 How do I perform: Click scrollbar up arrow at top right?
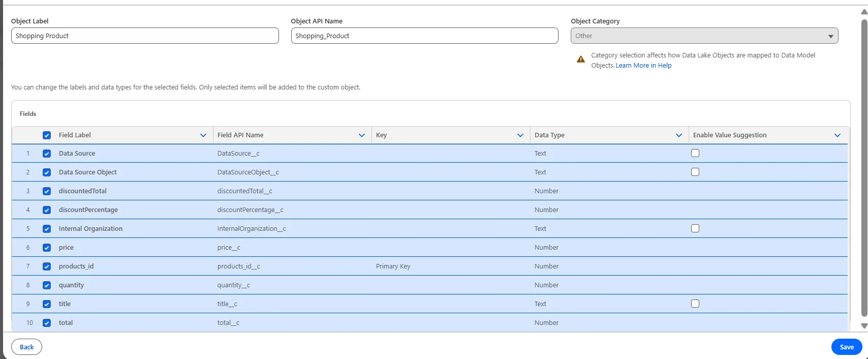pyautogui.click(x=864, y=12)
